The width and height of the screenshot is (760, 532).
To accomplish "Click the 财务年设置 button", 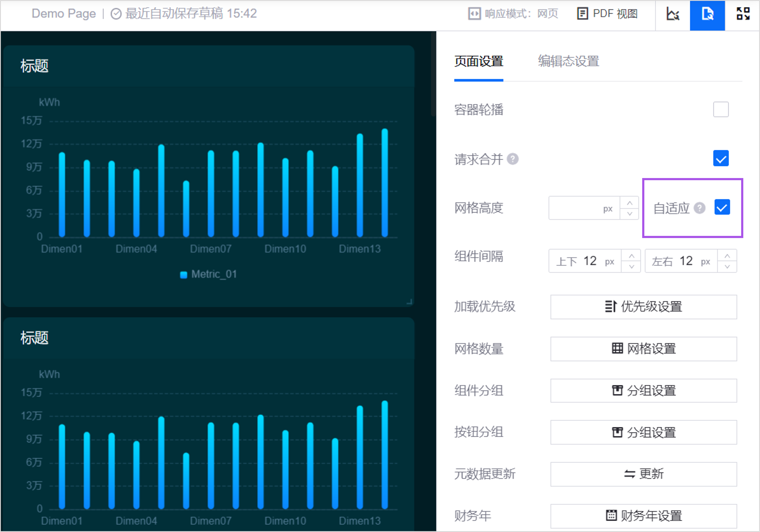I will (x=643, y=516).
